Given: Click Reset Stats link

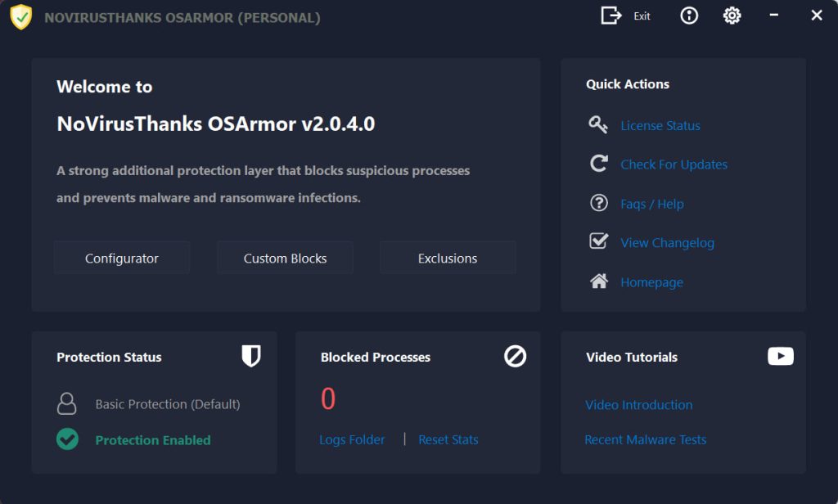Looking at the screenshot, I should 448,440.
